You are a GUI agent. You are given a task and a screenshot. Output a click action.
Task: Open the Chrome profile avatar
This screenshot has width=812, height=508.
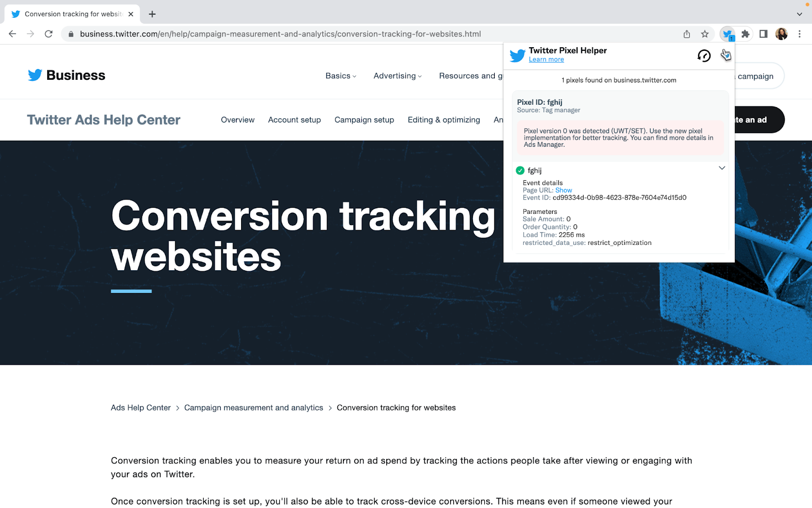coord(782,34)
